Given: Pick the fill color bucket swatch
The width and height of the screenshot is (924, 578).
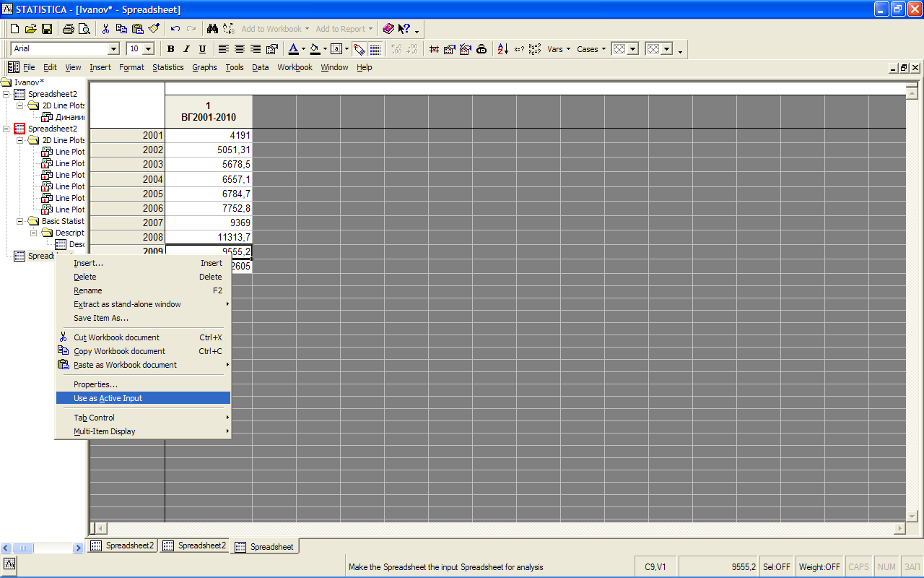Looking at the screenshot, I should point(315,49).
